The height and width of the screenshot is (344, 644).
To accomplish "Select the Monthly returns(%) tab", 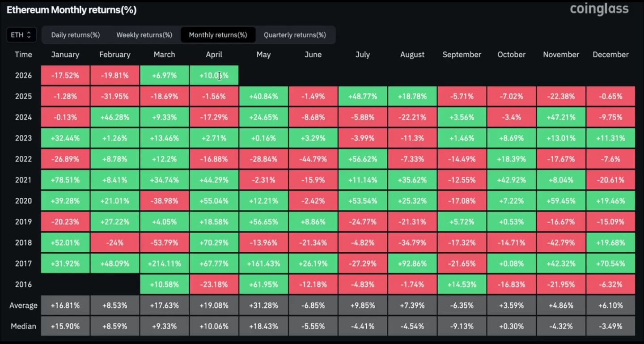I will [218, 35].
